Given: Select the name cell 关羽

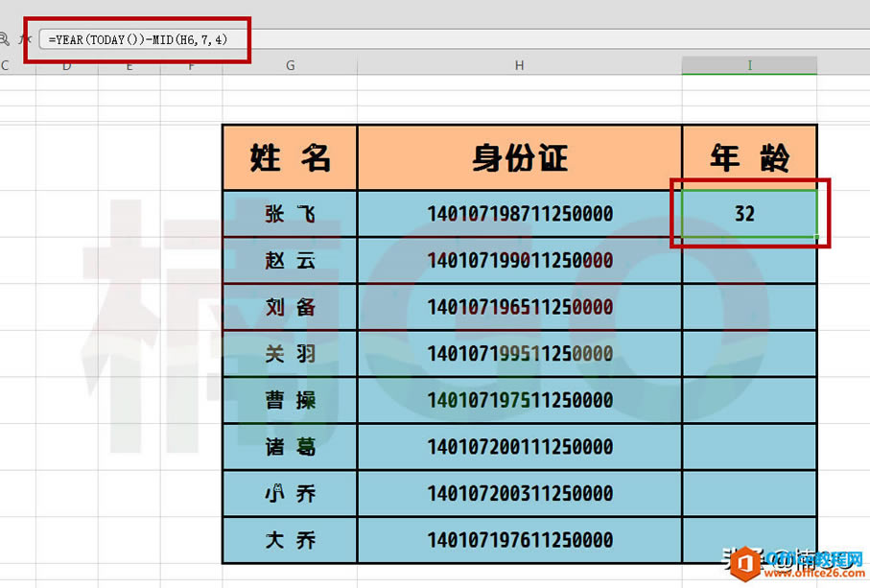Looking at the screenshot, I should [290, 353].
